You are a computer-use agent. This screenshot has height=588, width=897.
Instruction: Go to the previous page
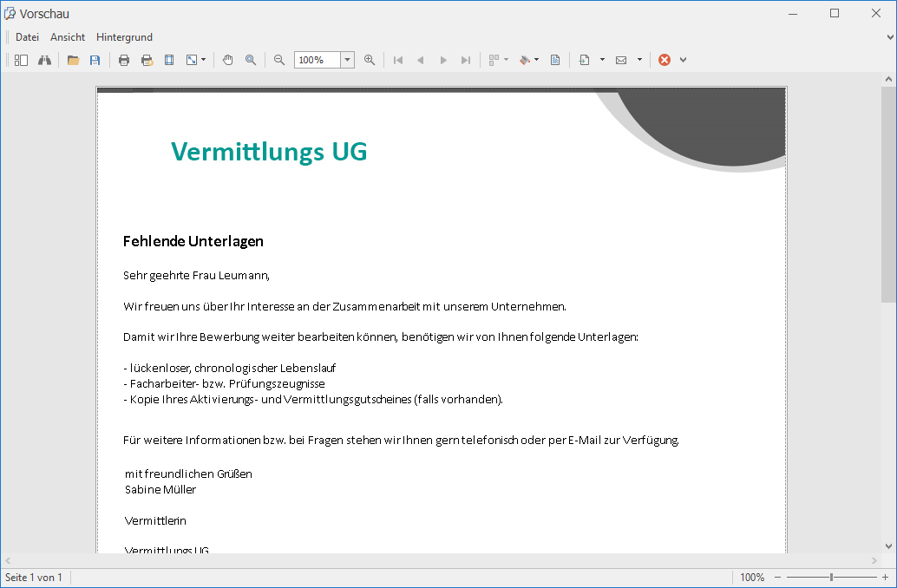pos(421,60)
